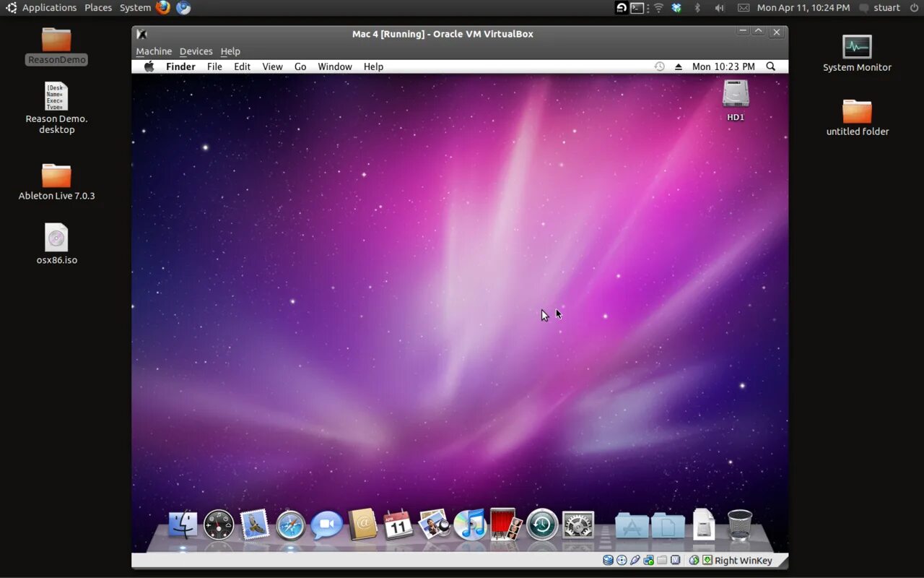Open Address Book in the dock

[362, 525]
